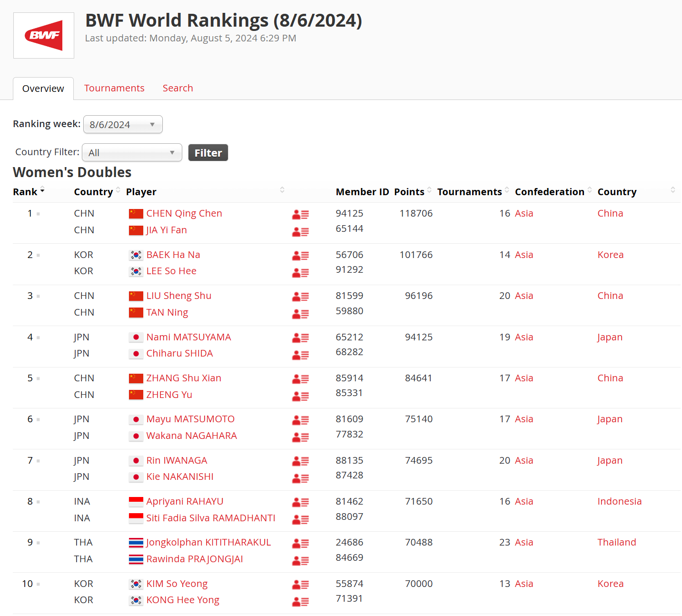Open profile card icon for Siti Fadia Silva RAMADHANTI

coord(300,519)
